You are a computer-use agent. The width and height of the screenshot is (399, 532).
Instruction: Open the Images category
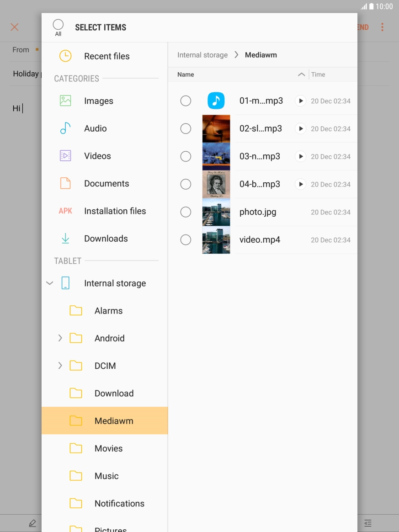coord(97,101)
